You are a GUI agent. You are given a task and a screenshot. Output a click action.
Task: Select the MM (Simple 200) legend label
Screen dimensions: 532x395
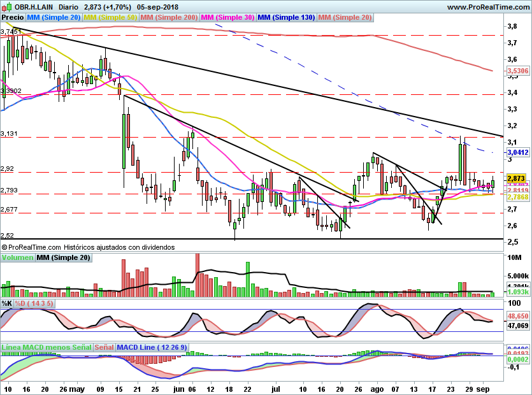[169, 17]
